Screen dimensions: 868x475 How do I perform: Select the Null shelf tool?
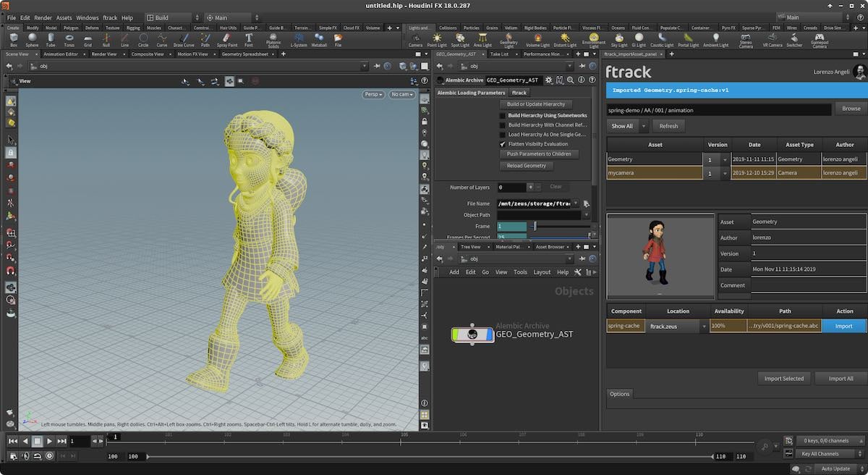pyautogui.click(x=106, y=40)
